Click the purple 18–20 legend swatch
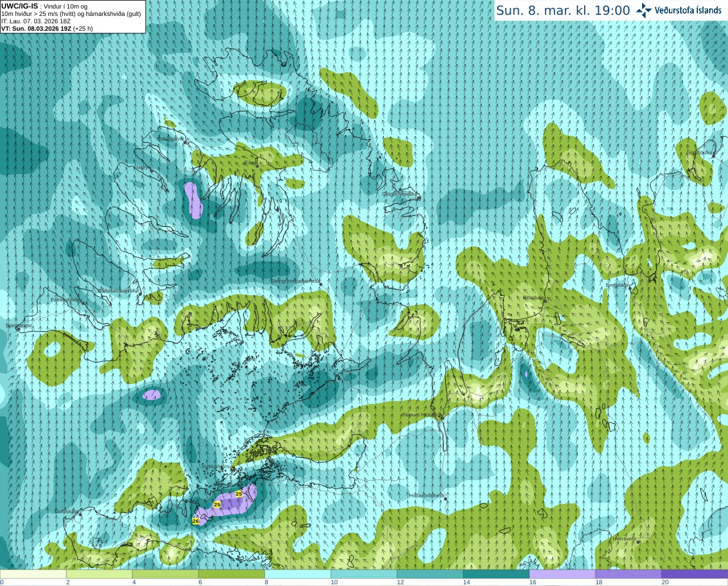Viewport: 728px width, 586px height. pyautogui.click(x=628, y=574)
